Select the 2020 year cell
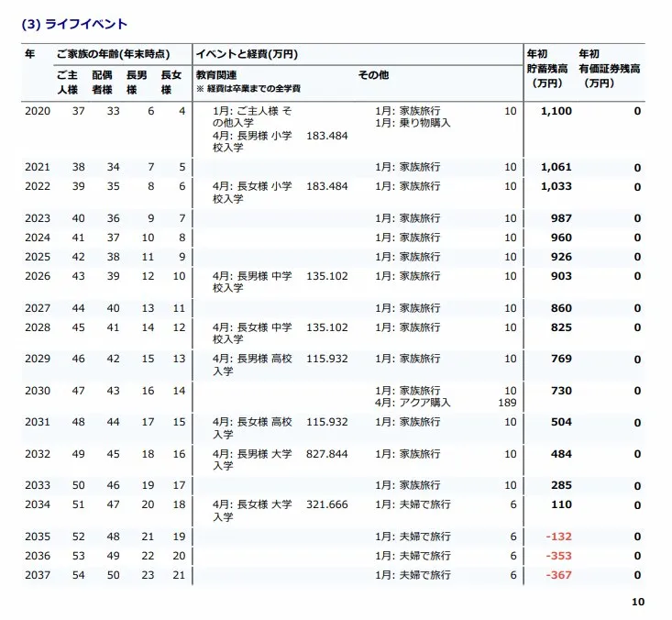The width and height of the screenshot is (672, 620). [x=37, y=111]
